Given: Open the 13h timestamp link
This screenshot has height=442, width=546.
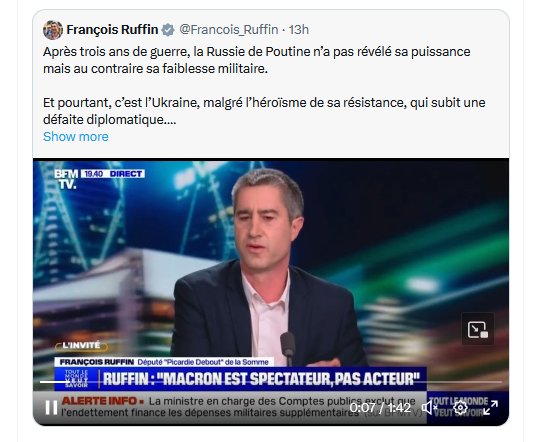Looking at the screenshot, I should point(299,30).
